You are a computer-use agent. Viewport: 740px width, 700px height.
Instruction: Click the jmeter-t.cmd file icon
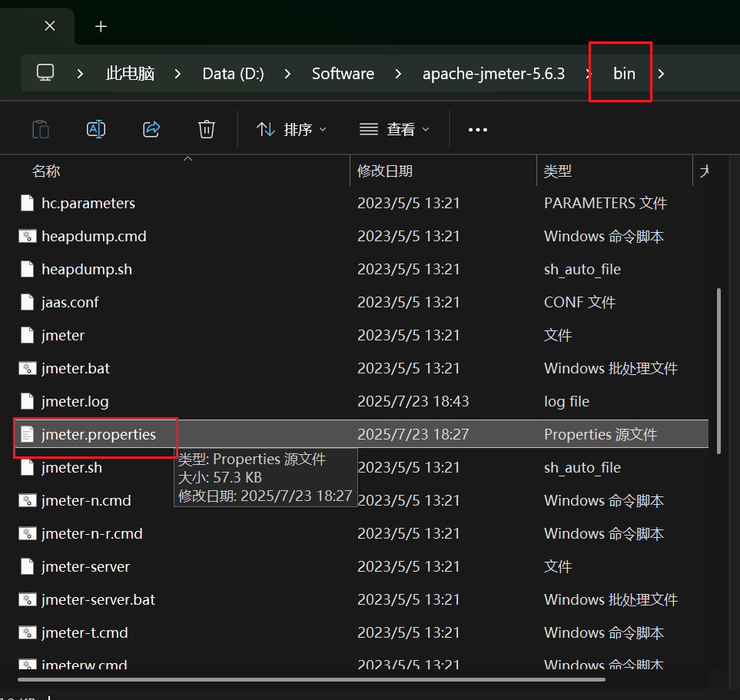[28, 632]
